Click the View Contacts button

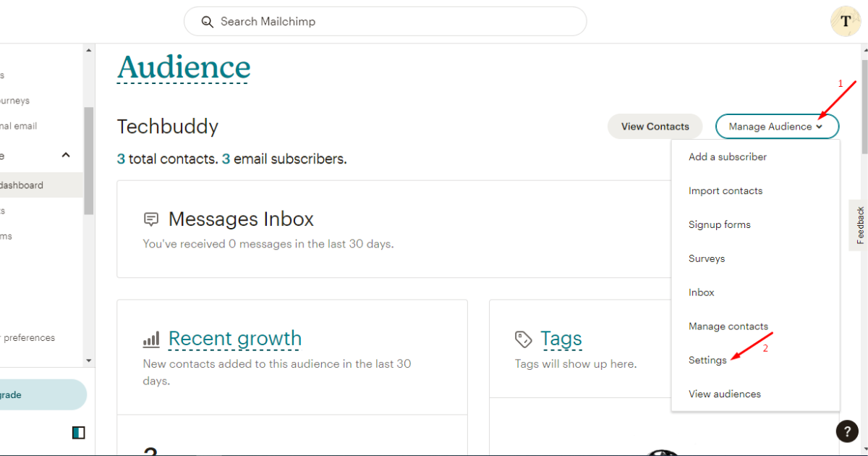(x=655, y=126)
